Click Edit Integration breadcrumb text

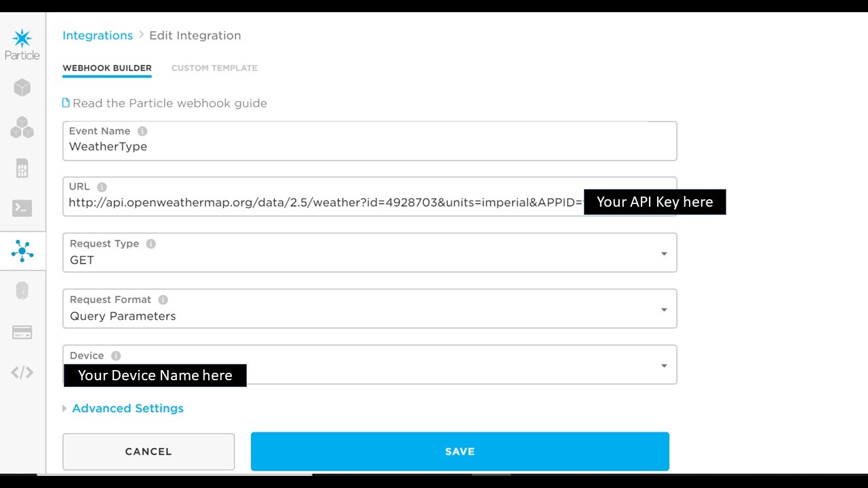[195, 35]
